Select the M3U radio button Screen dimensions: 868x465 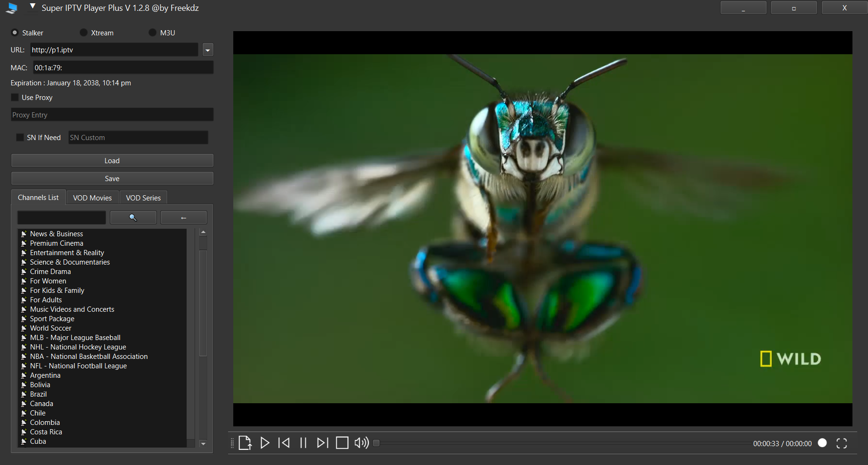(x=152, y=33)
